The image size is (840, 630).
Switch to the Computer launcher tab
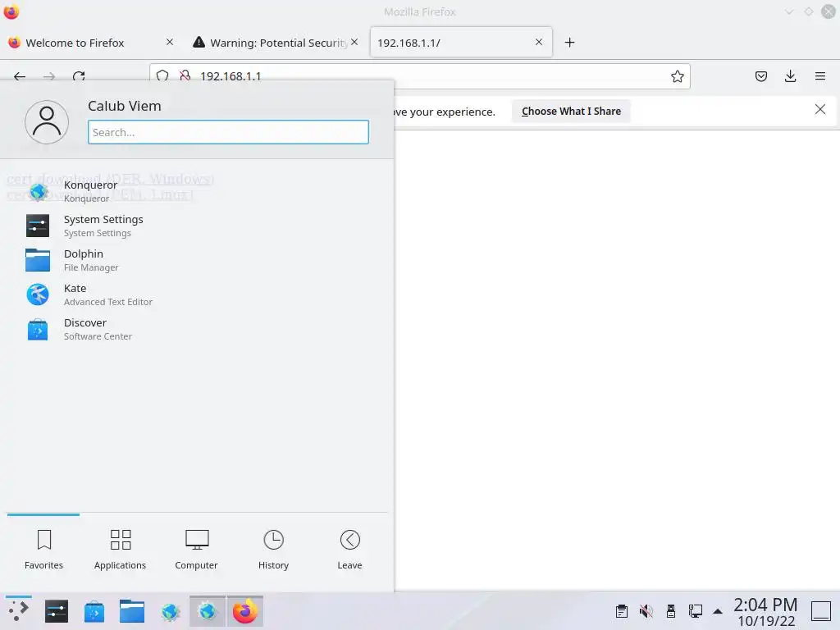tap(197, 550)
